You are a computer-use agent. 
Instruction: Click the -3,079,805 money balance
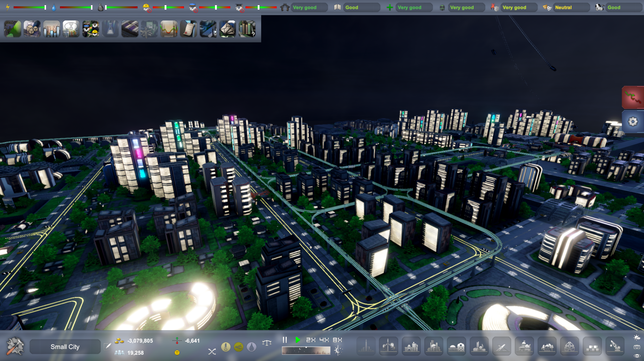click(x=140, y=341)
